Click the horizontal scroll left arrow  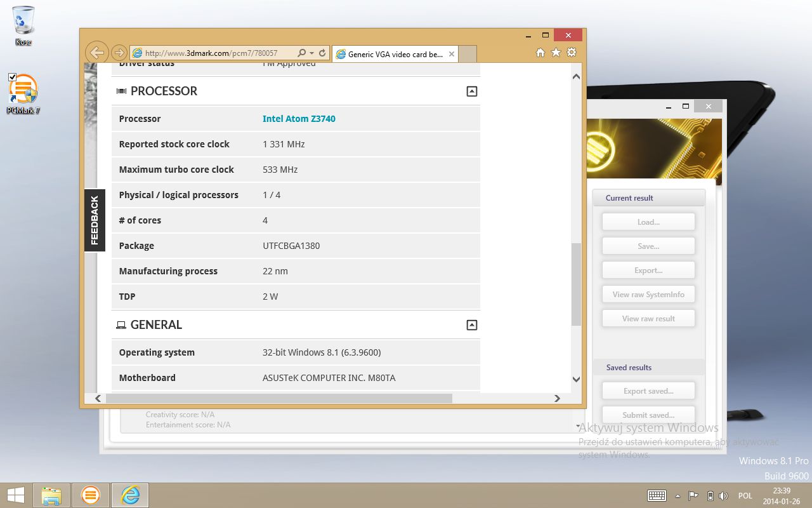pyautogui.click(x=98, y=398)
